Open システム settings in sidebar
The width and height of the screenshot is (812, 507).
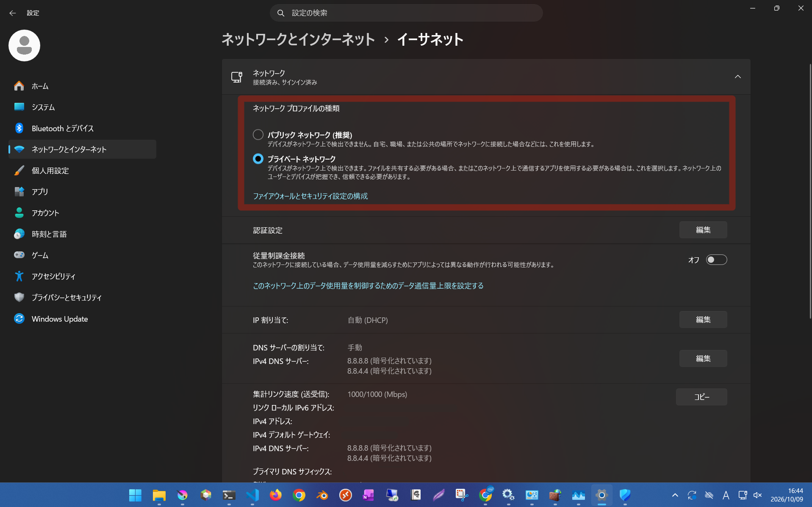point(82,107)
